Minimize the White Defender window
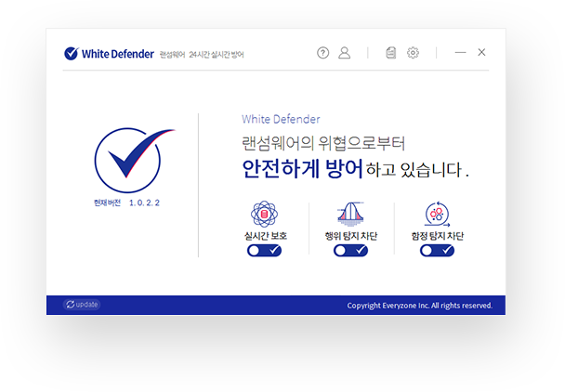565x392 pixels. coord(461,53)
